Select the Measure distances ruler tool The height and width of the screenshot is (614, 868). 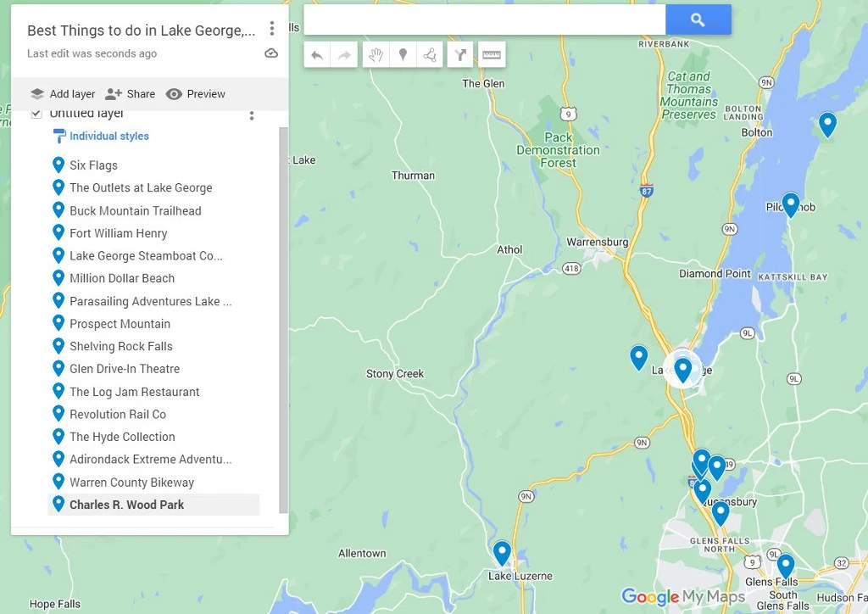tap(492, 55)
